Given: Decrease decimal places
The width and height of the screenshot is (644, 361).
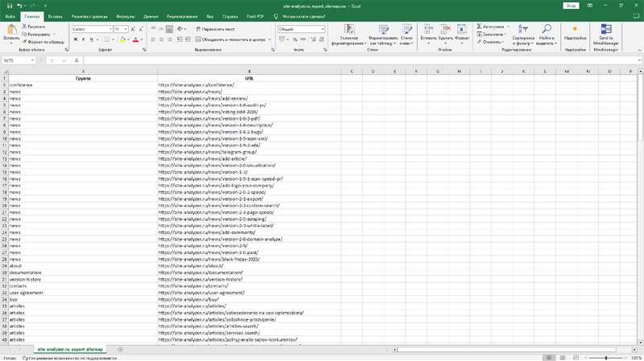Looking at the screenshot, I should tap(321, 39).
